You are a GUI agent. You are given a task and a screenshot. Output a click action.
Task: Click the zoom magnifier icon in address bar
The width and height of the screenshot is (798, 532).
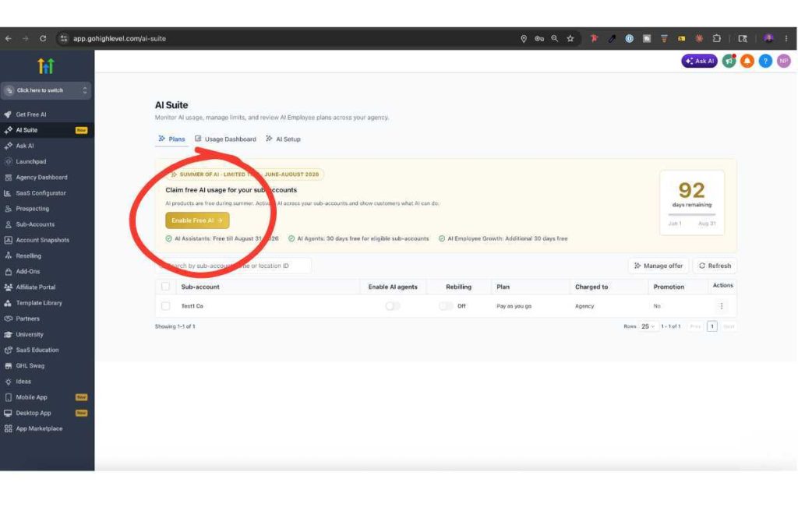pyautogui.click(x=555, y=39)
